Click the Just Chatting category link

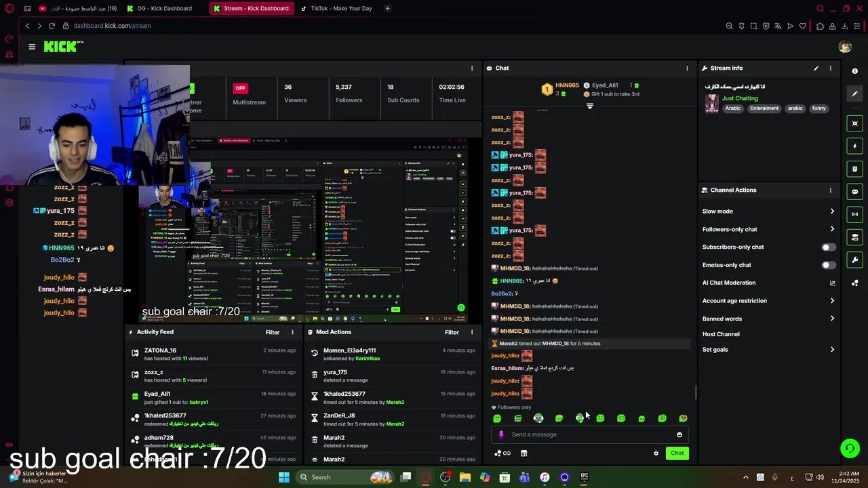pyautogui.click(x=740, y=98)
